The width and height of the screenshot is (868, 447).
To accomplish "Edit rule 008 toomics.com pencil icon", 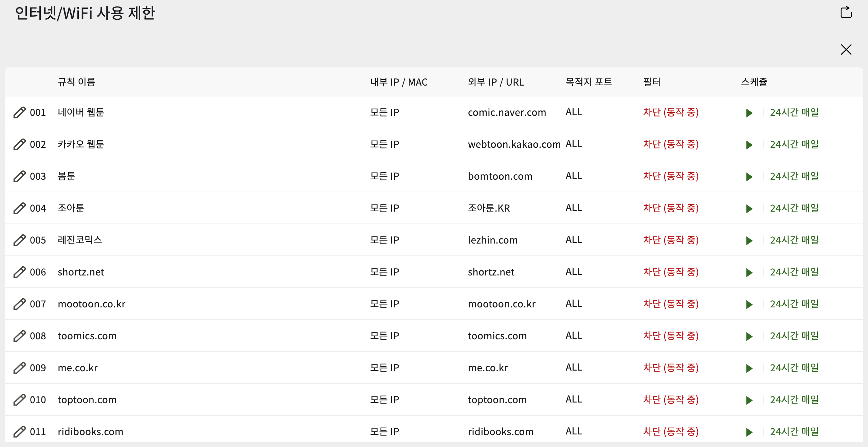I will click(x=20, y=336).
